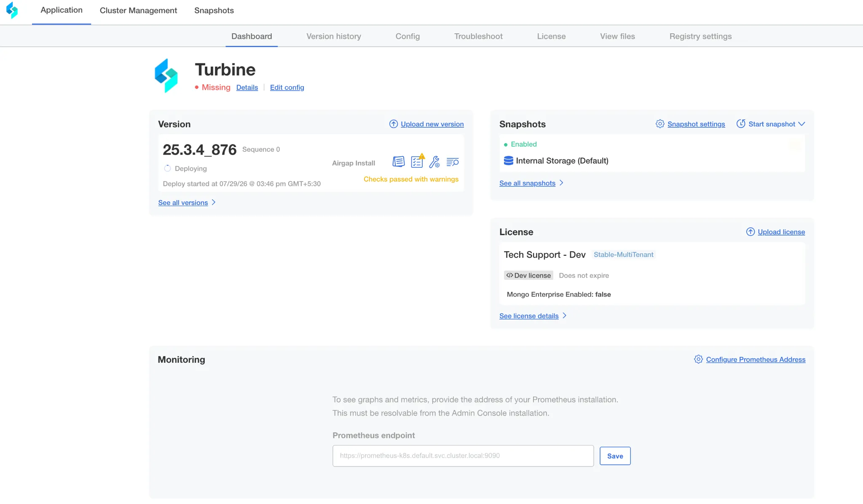This screenshot has height=504, width=863.
Task: Open the Snapshot settings link
Action: point(696,124)
